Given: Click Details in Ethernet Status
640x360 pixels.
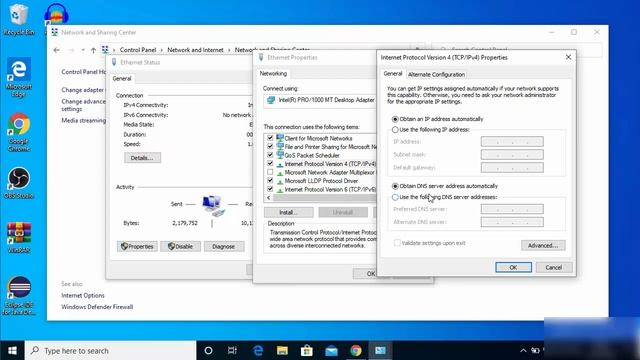Looking at the screenshot, I should click(142, 158).
